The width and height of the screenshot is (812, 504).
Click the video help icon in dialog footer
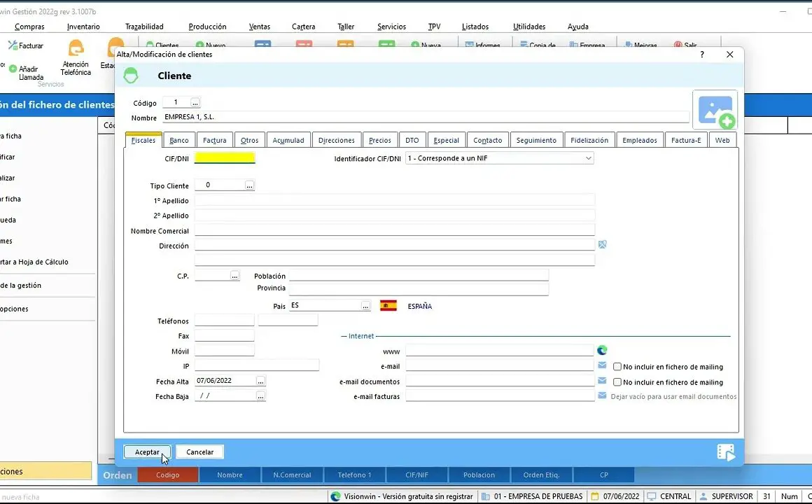click(x=726, y=452)
